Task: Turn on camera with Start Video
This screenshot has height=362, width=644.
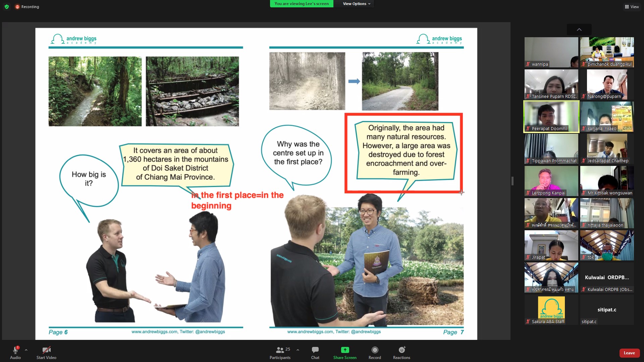Action: tap(46, 353)
